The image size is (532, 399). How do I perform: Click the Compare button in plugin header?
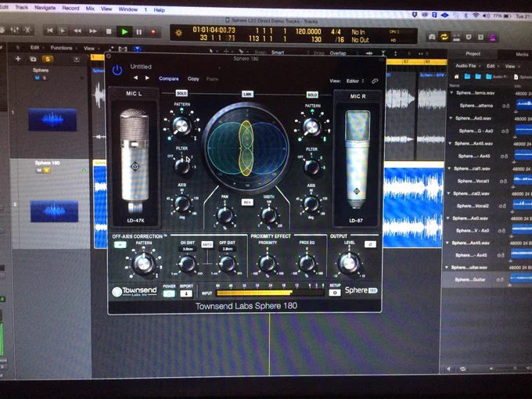pyautogui.click(x=169, y=78)
